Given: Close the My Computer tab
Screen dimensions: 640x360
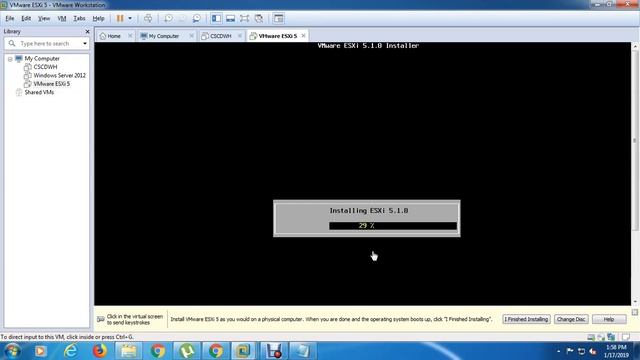Looking at the screenshot, I should [x=191, y=36].
